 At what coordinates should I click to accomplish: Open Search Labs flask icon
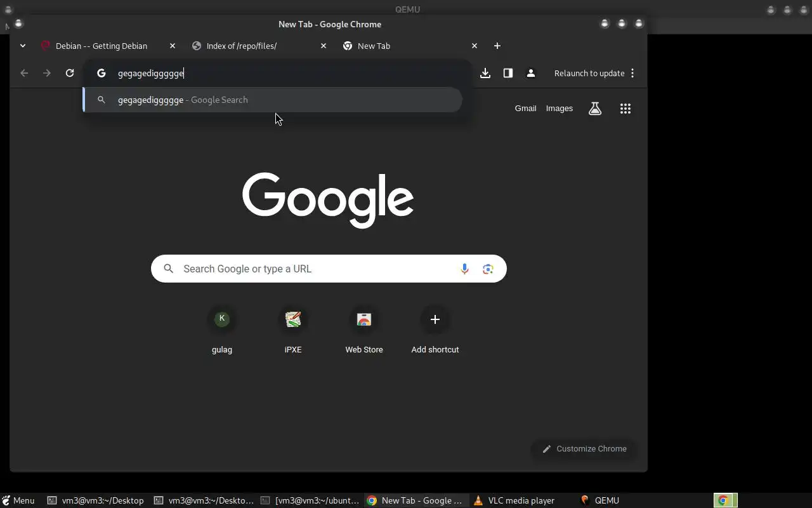pos(595,109)
